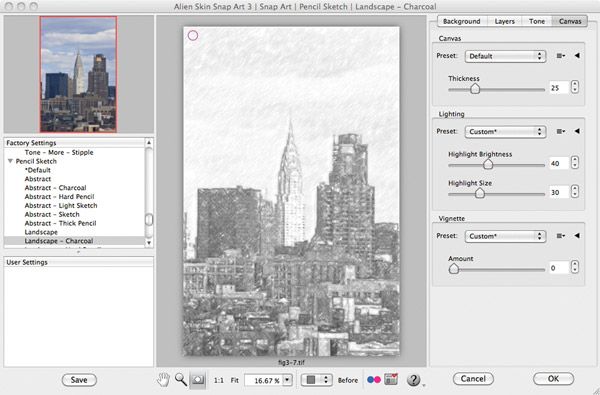Adjust the Thickness slider handle
The image size is (600, 395).
[475, 89]
